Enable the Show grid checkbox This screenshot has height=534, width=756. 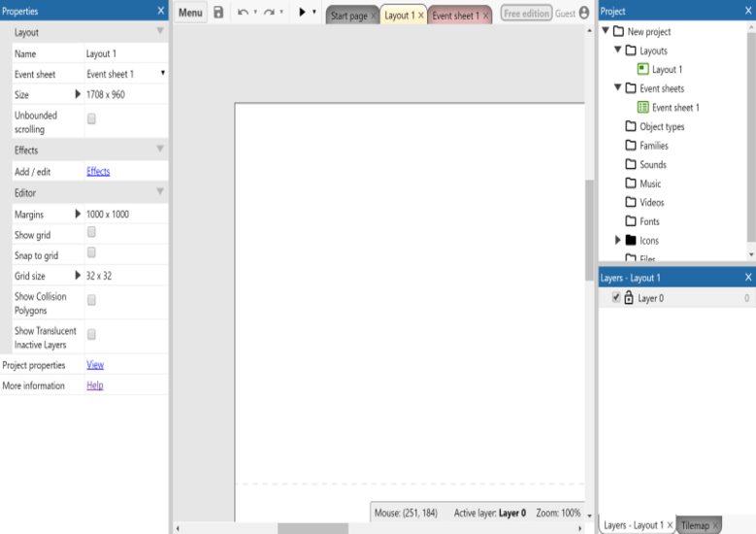tap(92, 233)
